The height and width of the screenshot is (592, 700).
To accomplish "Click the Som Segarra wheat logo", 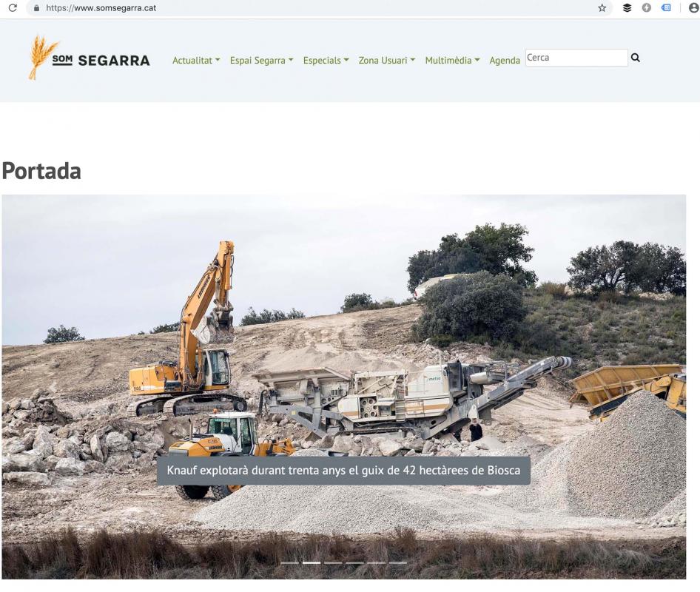I will coord(89,58).
